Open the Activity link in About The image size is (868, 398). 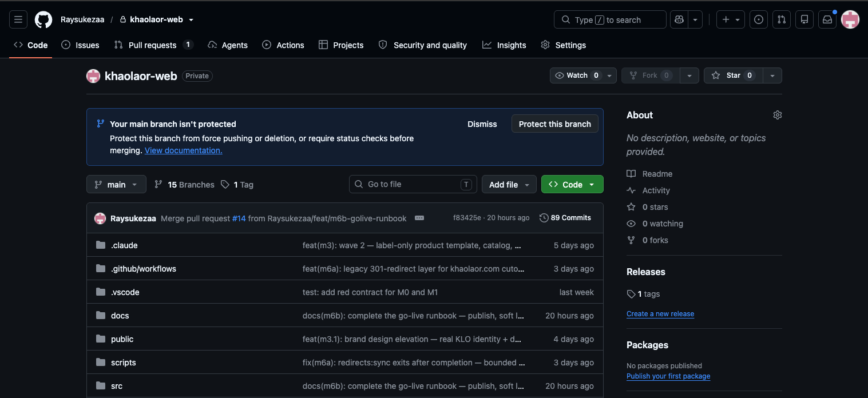[648, 190]
